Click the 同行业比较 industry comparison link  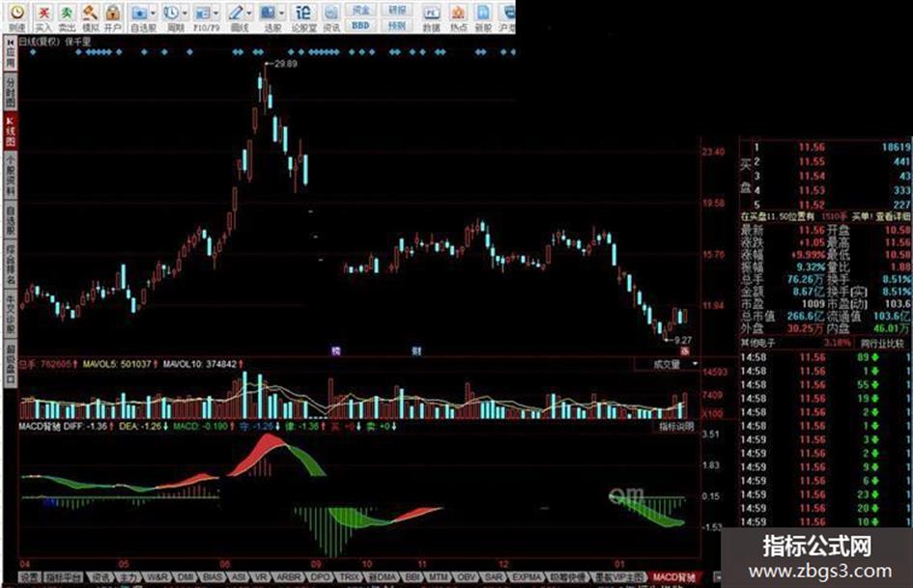(883, 344)
